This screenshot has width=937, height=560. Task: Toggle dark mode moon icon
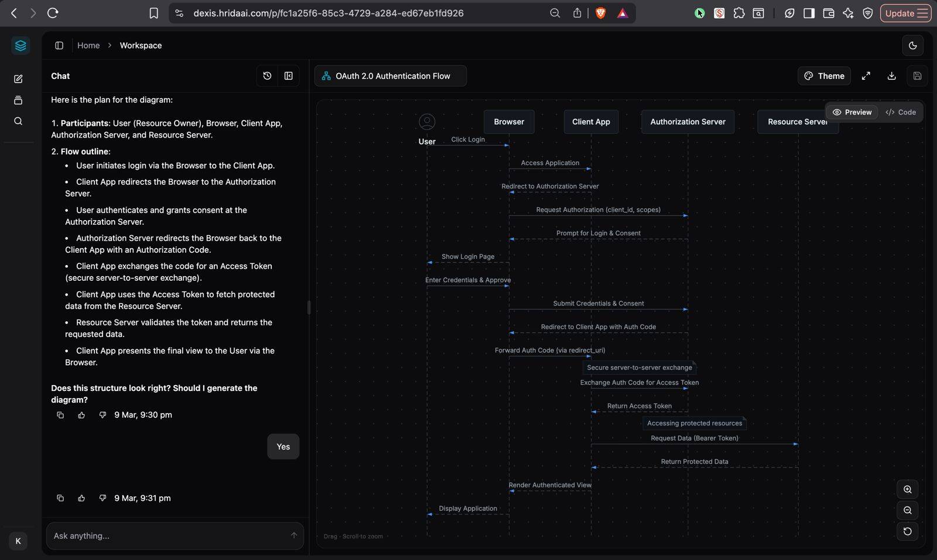coord(912,46)
